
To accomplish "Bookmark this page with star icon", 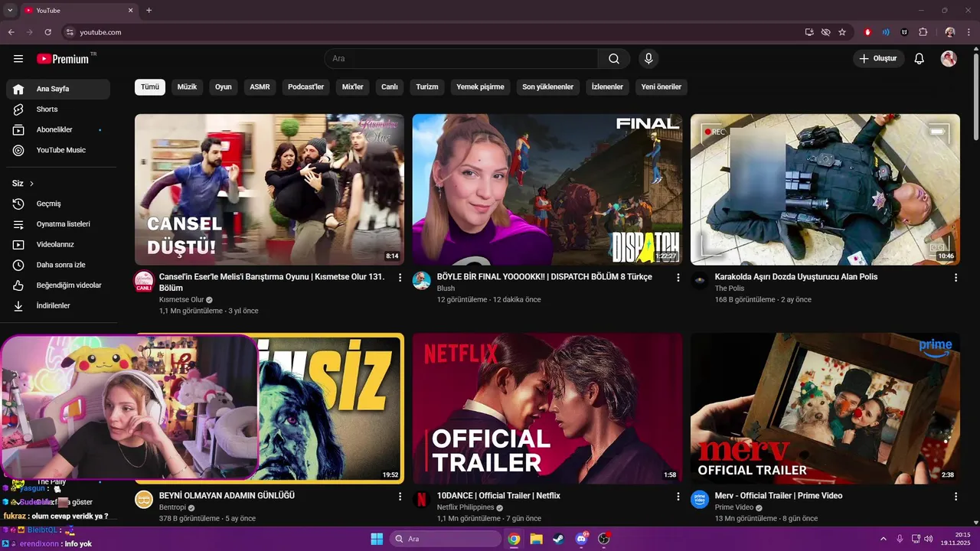I will point(842,32).
